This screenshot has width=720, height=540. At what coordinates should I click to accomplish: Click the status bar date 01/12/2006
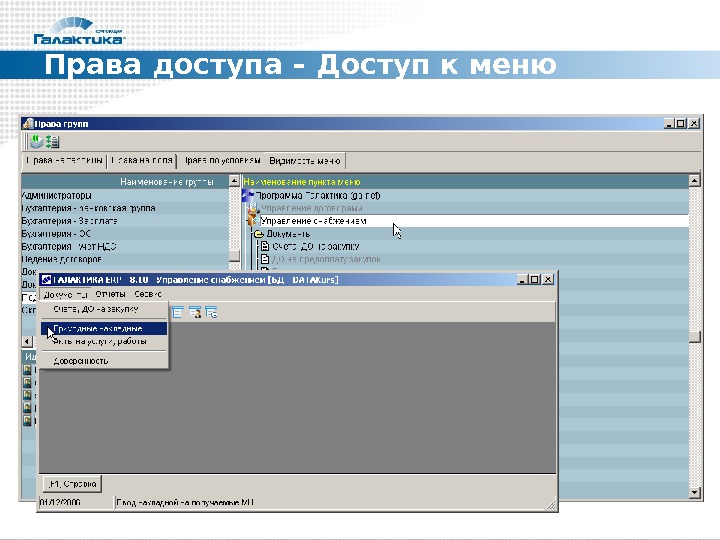point(60,502)
